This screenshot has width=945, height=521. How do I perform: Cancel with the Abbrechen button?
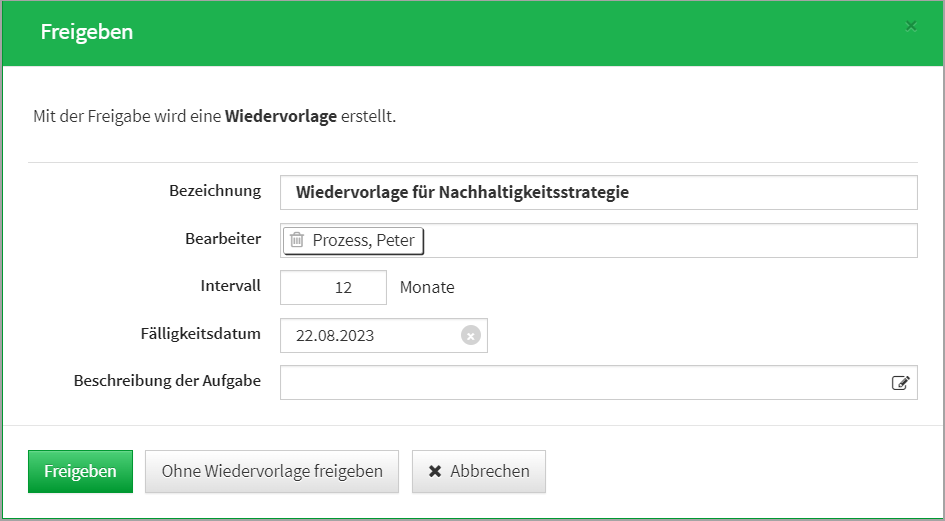point(478,471)
